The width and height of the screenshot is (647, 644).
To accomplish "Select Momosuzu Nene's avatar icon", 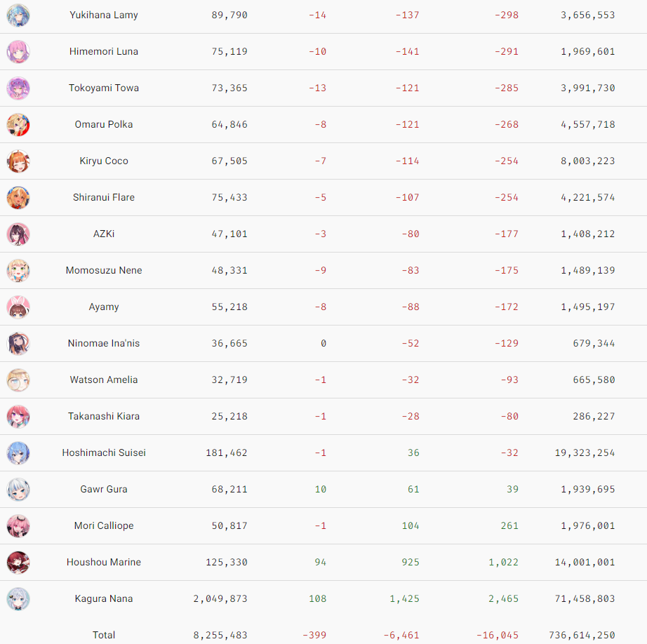I will click(x=18, y=271).
